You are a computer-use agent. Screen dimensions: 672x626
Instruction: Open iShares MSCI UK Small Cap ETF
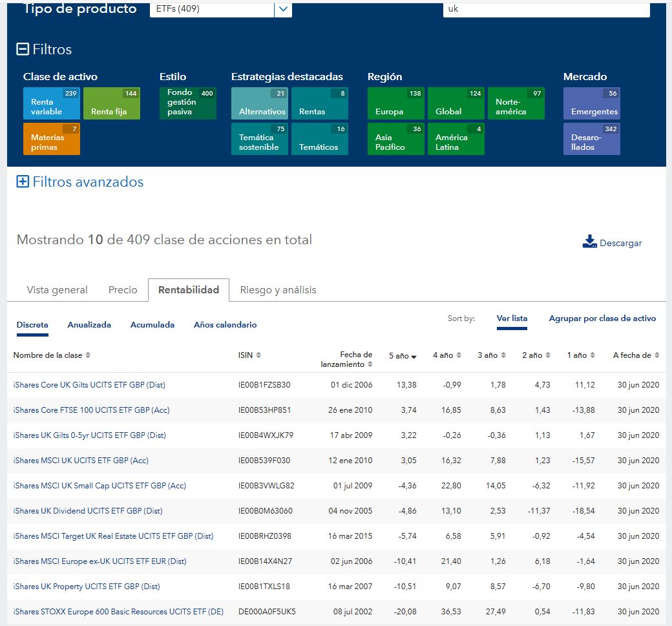pos(100,486)
